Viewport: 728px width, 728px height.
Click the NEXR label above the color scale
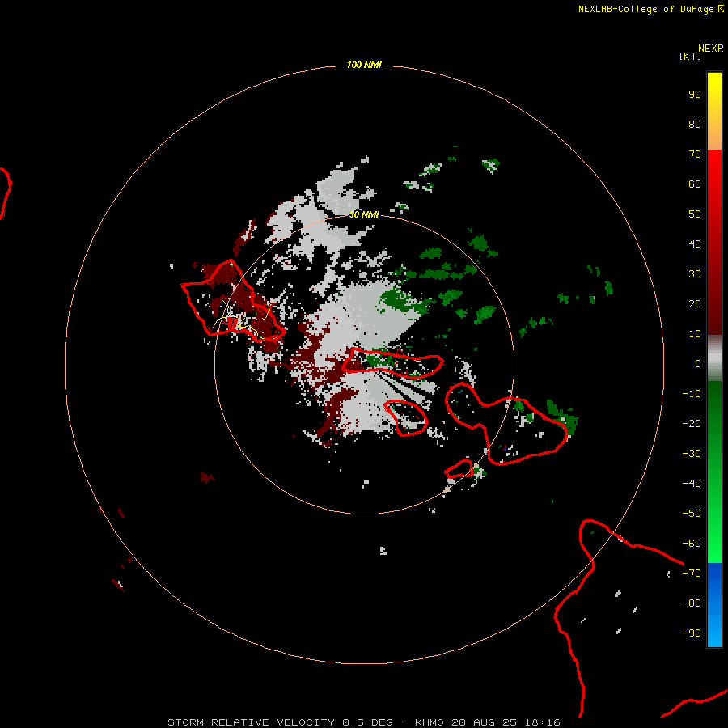pyautogui.click(x=710, y=49)
